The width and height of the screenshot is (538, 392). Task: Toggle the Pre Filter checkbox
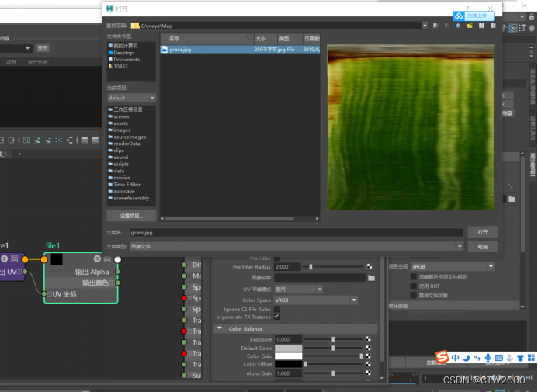pos(277,258)
